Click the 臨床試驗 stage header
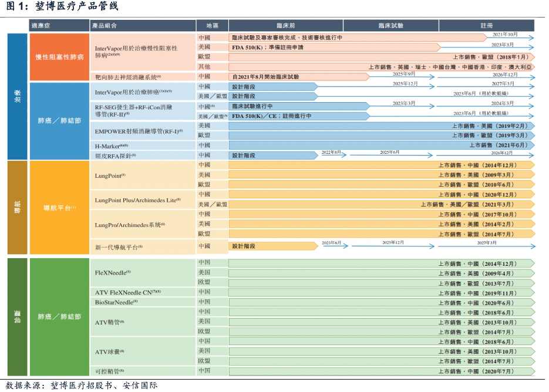Viewport: 549px width, 392px height. [x=390, y=26]
